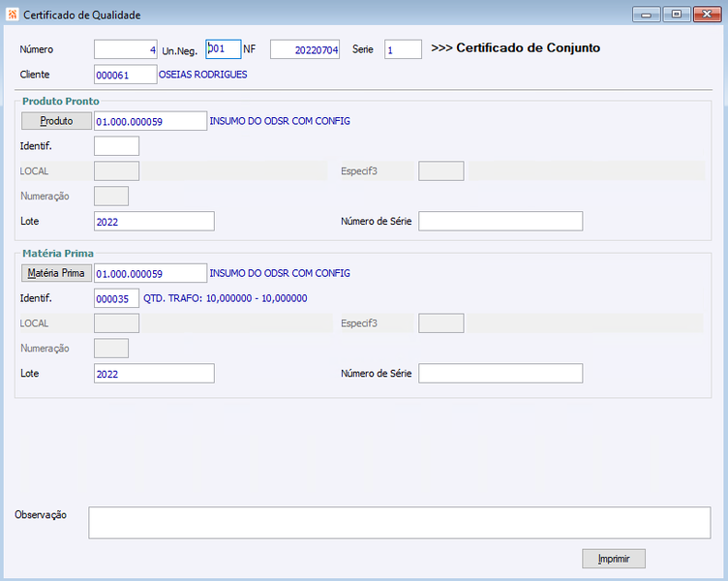Click the Certificado de Qualidade app icon
The width and height of the screenshot is (728, 581).
(12, 15)
